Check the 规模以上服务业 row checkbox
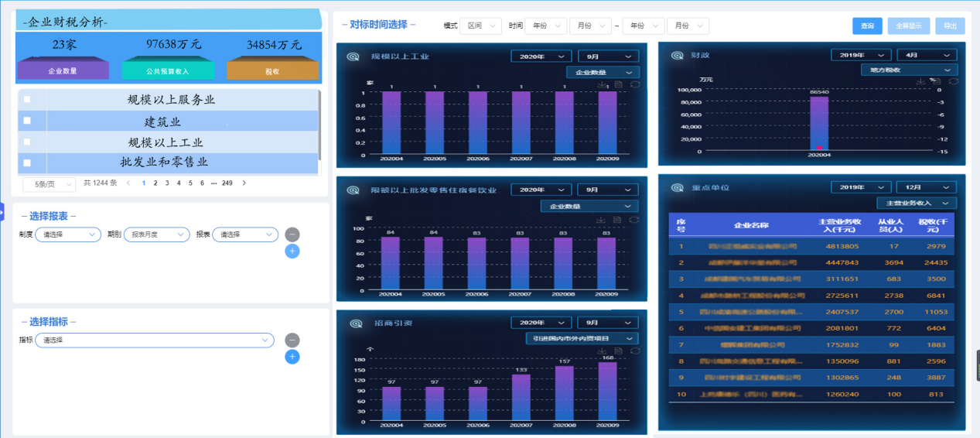 28,100
